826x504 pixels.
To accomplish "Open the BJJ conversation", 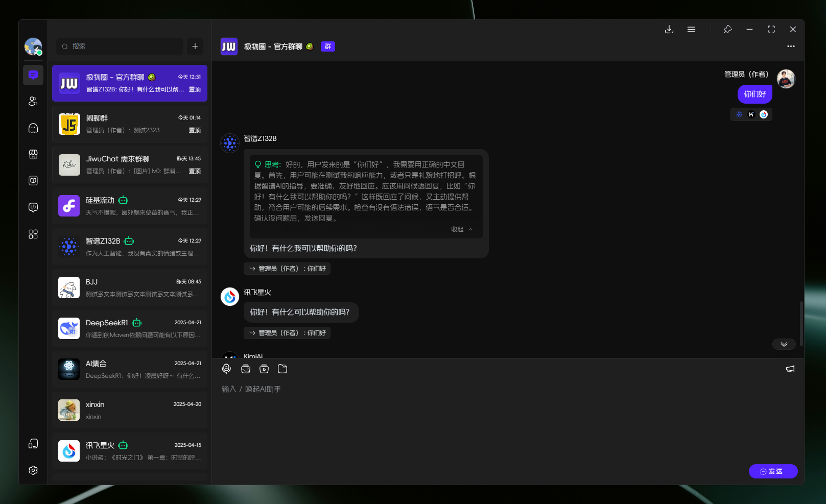I will coord(130,287).
